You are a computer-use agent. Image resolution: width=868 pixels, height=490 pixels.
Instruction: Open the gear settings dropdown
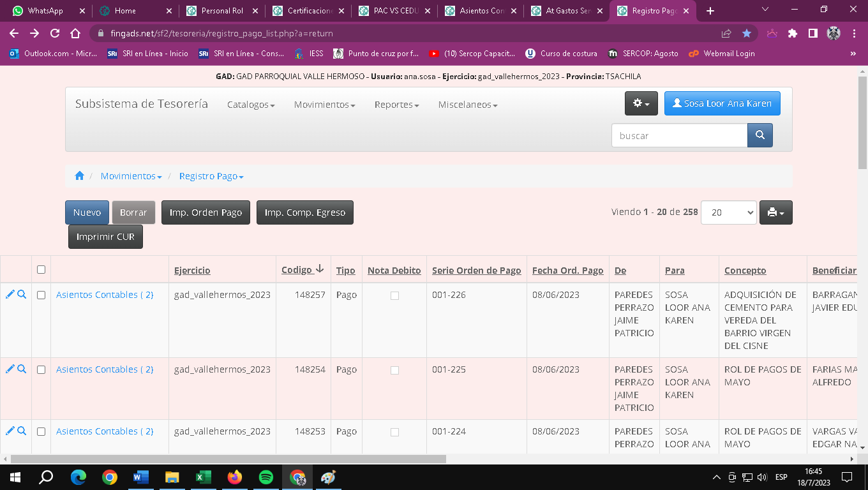pos(640,103)
